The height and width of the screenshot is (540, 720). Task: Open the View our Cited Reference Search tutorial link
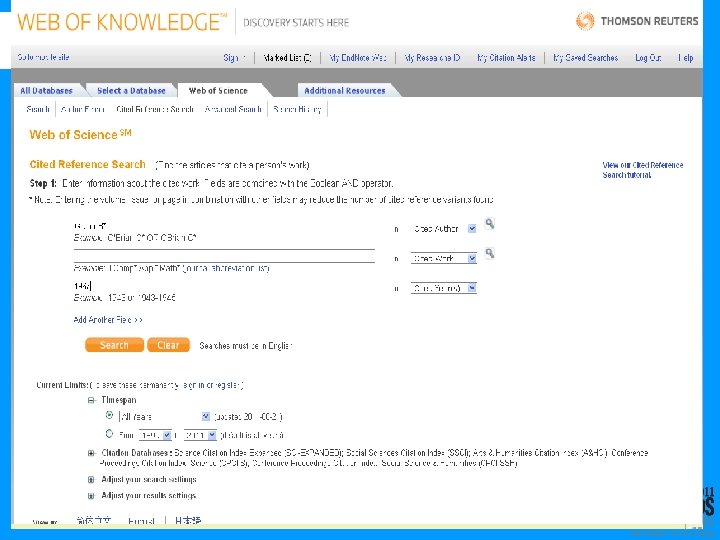click(x=642, y=170)
